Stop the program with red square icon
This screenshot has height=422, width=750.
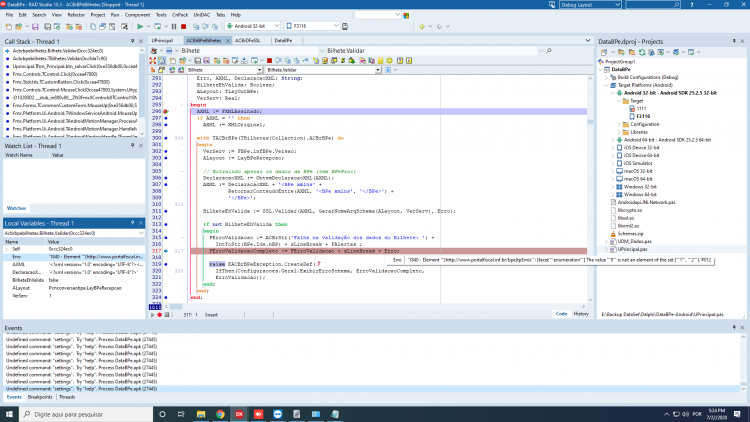coord(184,26)
